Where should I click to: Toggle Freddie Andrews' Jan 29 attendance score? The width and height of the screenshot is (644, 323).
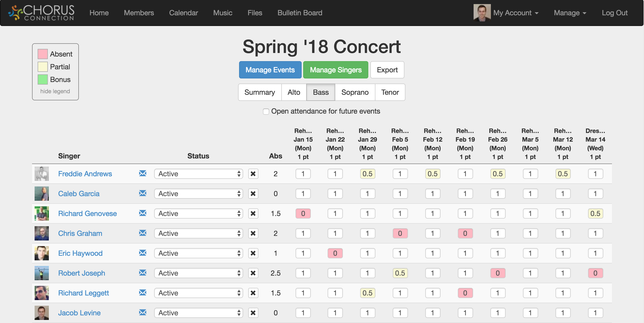[368, 174]
